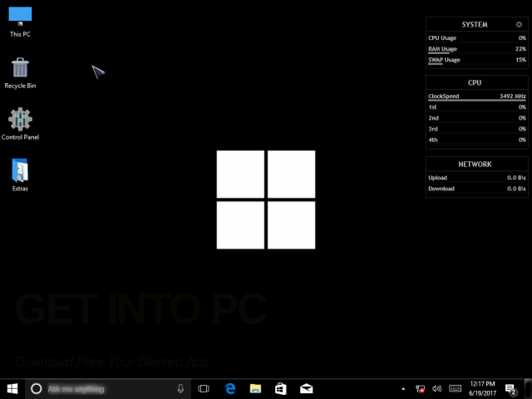The width and height of the screenshot is (532, 399).
Task: Open File Explorer from taskbar
Action: point(255,388)
